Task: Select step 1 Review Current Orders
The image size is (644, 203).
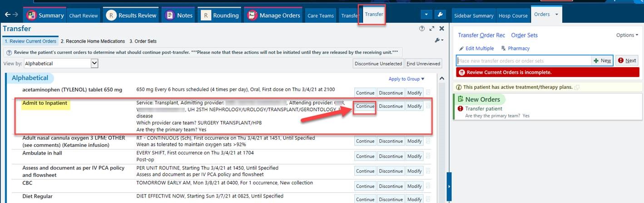Action: pos(30,41)
